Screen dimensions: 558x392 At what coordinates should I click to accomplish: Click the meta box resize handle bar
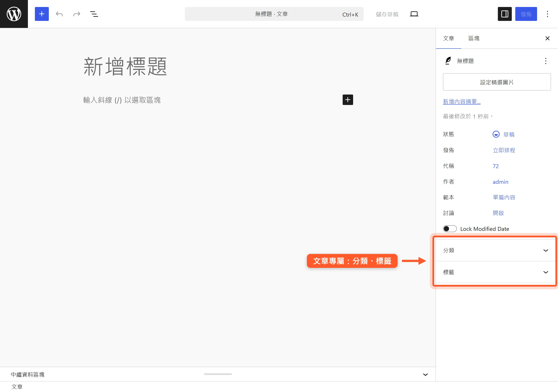[x=218, y=374]
